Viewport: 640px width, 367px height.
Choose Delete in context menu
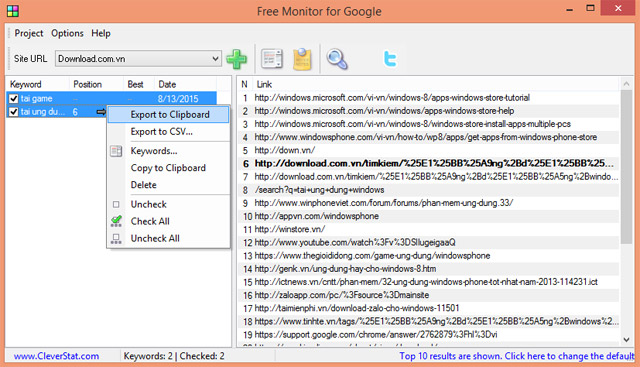click(x=169, y=185)
